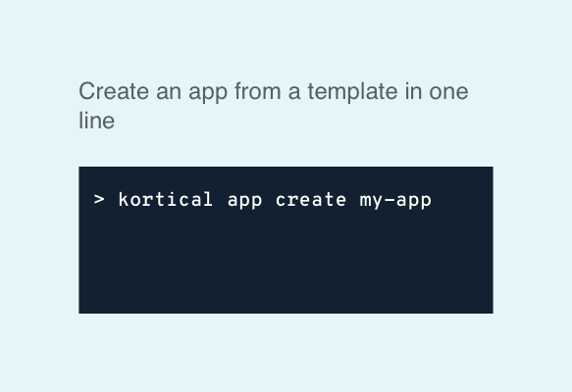Click the word 'from' in the heading
Screen dimensions: 572x392
[x=257, y=91]
